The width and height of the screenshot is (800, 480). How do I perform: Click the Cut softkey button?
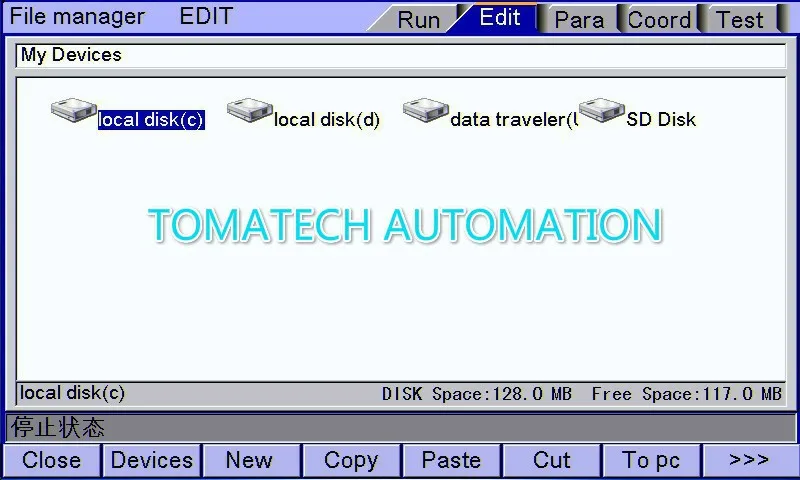tap(552, 461)
